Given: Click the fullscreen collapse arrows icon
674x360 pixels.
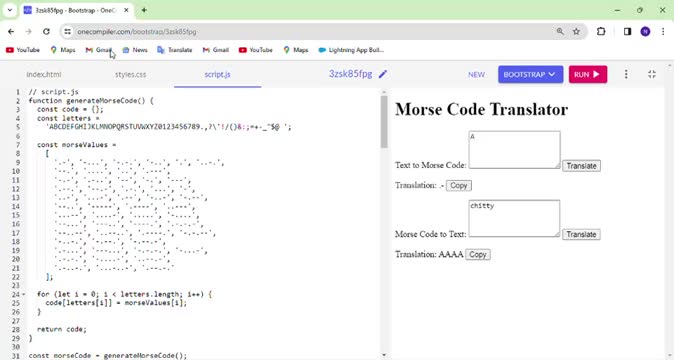Looking at the screenshot, I should coord(652,74).
